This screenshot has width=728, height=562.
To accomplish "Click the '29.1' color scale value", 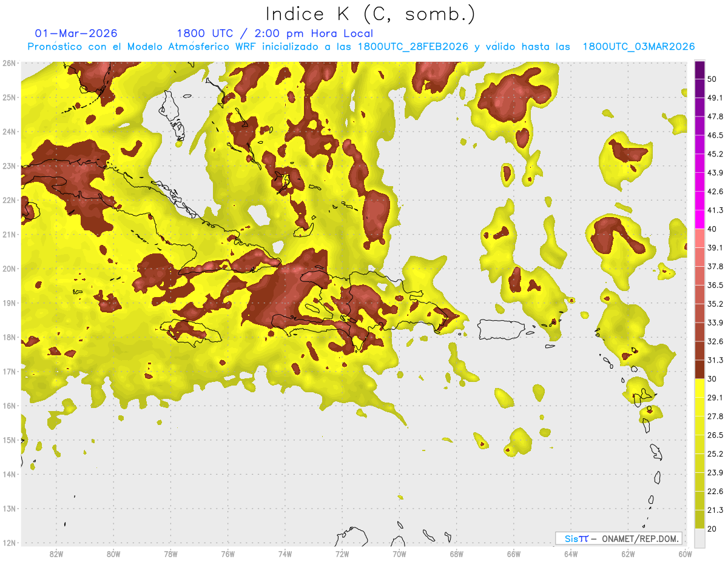I will (715, 398).
